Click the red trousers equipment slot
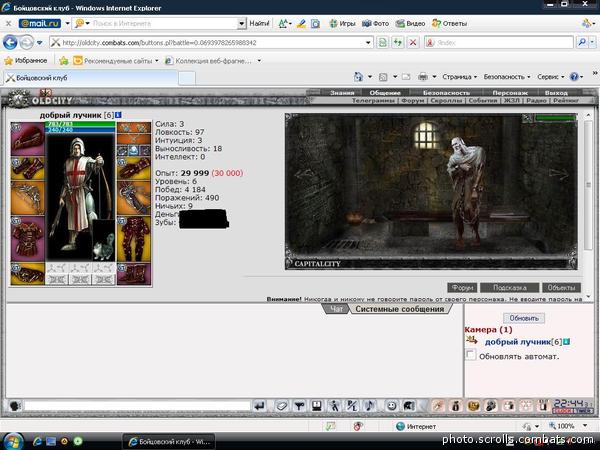This screenshot has height=450, width=600. coord(134,239)
